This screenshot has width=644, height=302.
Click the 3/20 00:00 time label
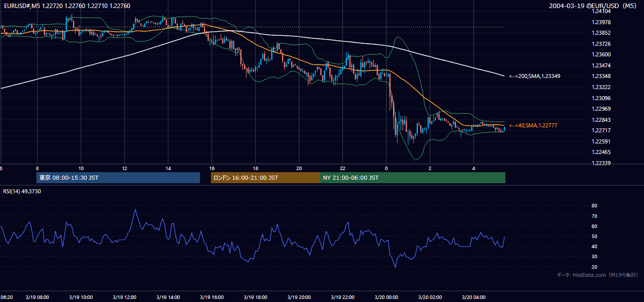387,297
